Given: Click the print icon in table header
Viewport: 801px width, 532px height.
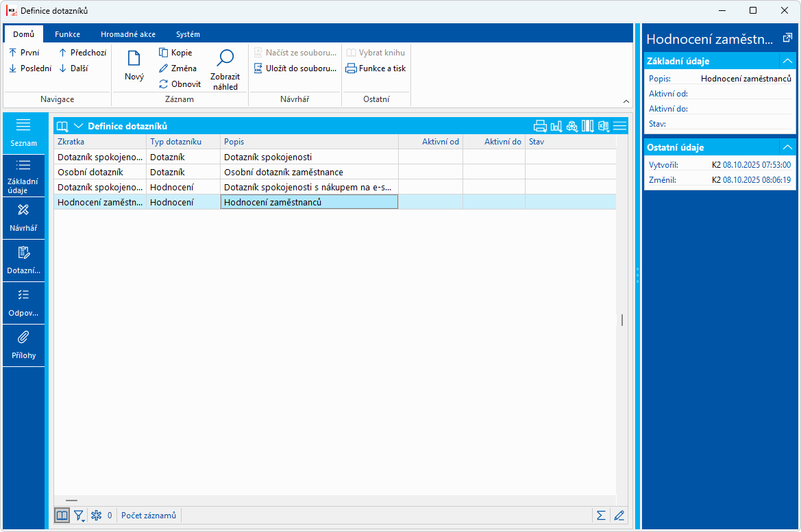Looking at the screenshot, I should point(540,126).
